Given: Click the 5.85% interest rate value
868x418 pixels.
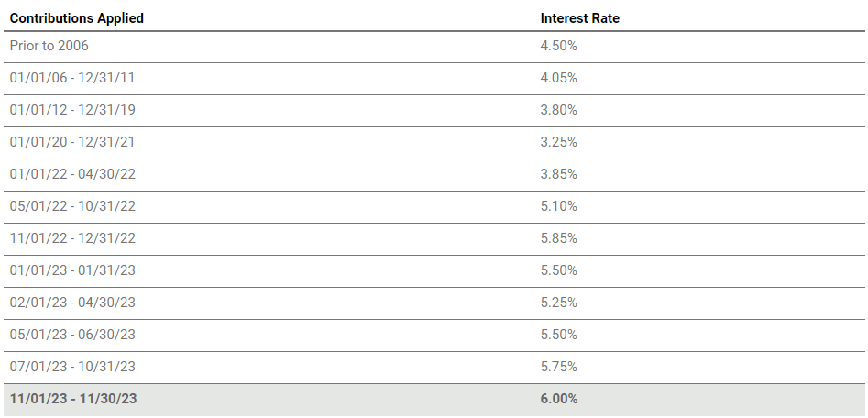Looking at the screenshot, I should [x=558, y=238].
